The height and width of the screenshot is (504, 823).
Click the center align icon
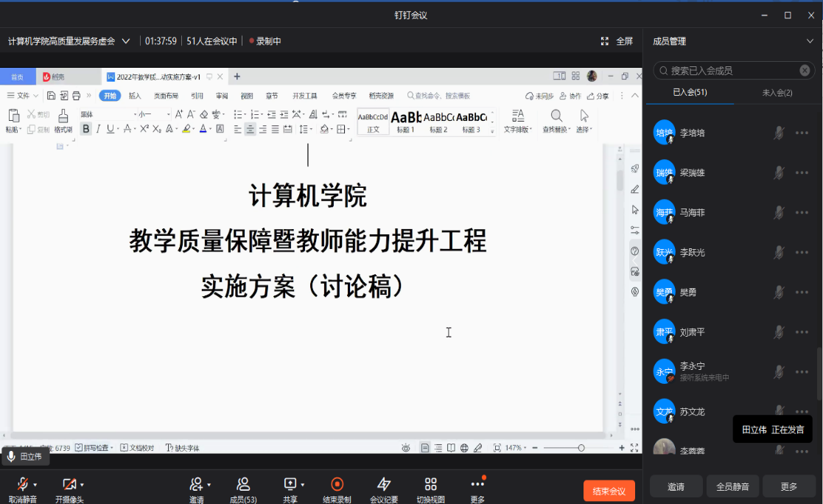[x=251, y=129]
